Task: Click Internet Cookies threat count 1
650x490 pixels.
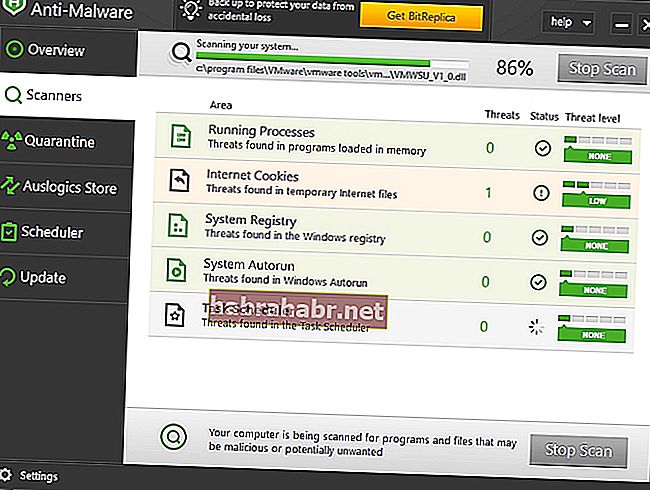Action: click(x=488, y=192)
